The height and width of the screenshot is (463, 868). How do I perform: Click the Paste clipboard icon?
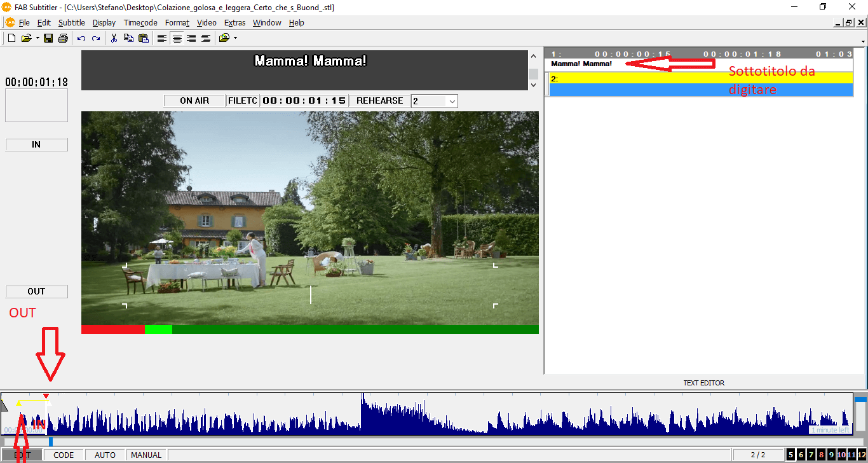[x=143, y=38]
